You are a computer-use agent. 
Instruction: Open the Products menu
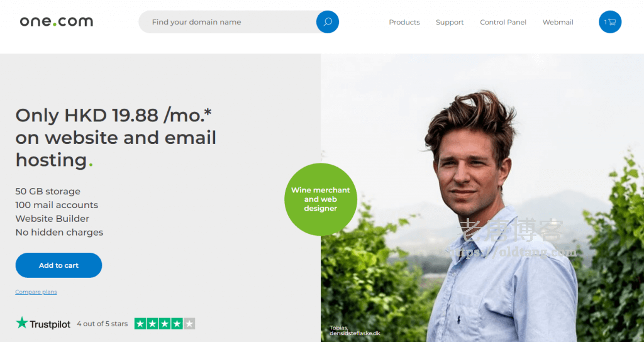tap(404, 22)
